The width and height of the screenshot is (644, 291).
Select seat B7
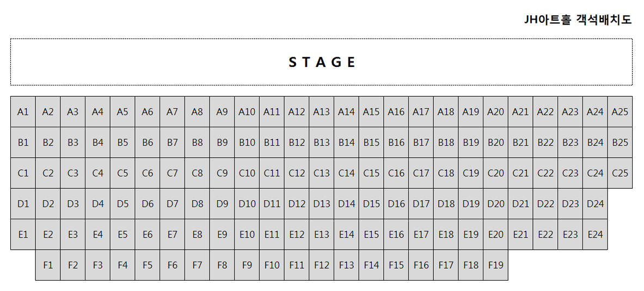(x=173, y=143)
